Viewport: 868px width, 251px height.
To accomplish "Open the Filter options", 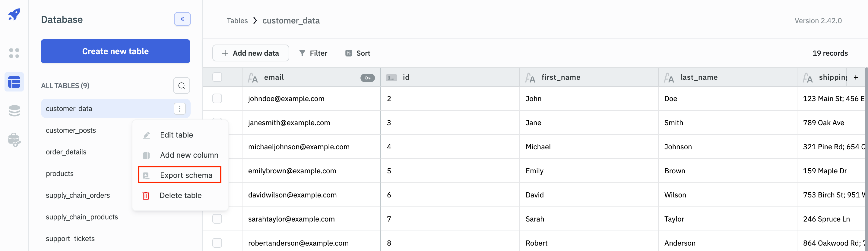I will 313,53.
